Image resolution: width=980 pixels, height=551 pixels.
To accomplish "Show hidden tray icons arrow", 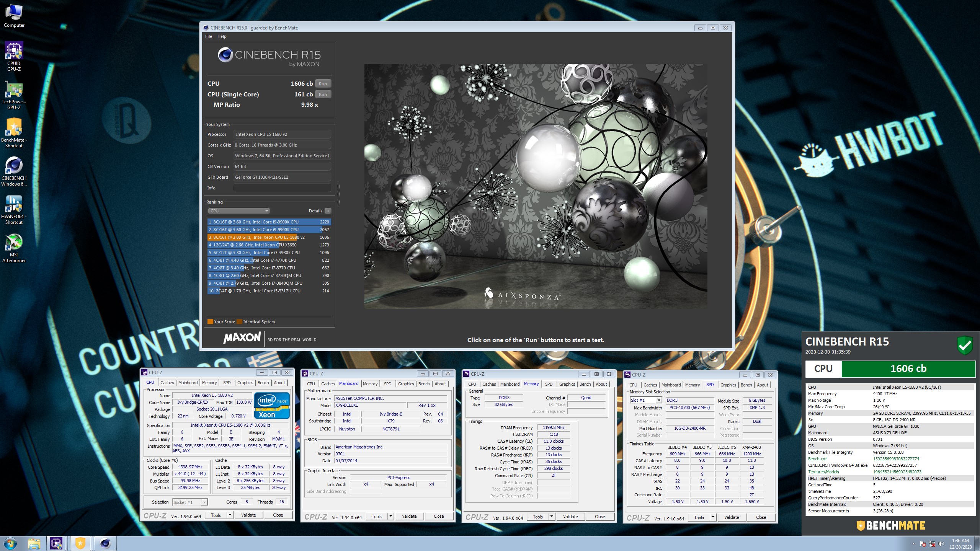I will point(913,544).
